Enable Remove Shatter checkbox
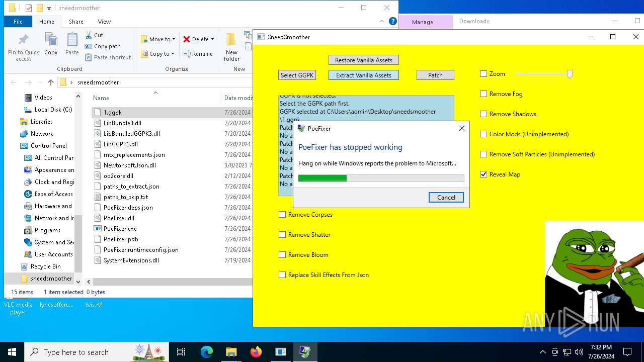Screen dimensions: 644x362 tap(282, 235)
